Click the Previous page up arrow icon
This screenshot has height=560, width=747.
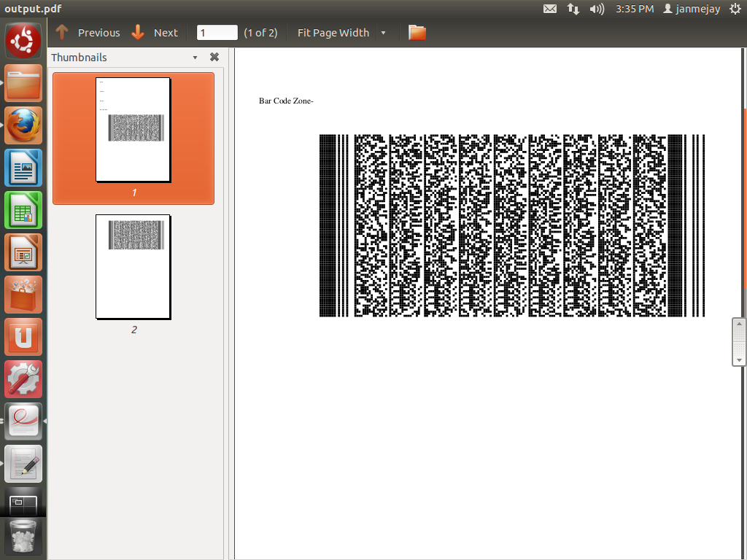tap(62, 32)
